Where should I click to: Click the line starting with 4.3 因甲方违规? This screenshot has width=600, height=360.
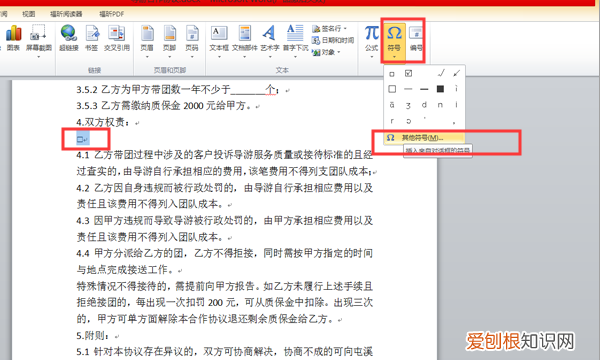click(x=224, y=220)
